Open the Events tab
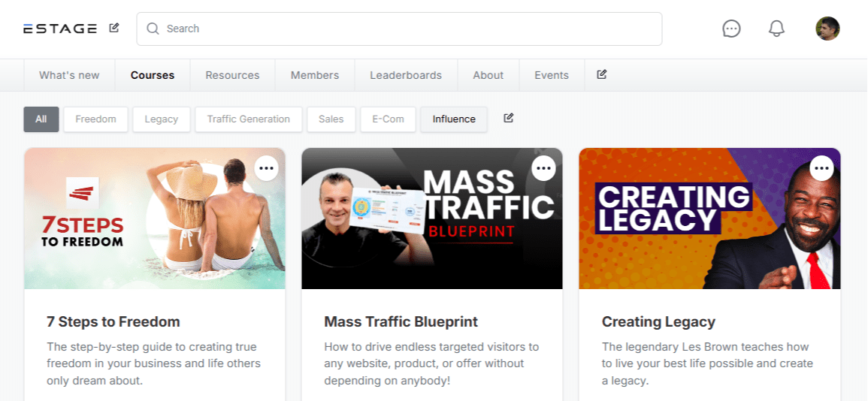The height and width of the screenshot is (401, 868). tap(552, 75)
